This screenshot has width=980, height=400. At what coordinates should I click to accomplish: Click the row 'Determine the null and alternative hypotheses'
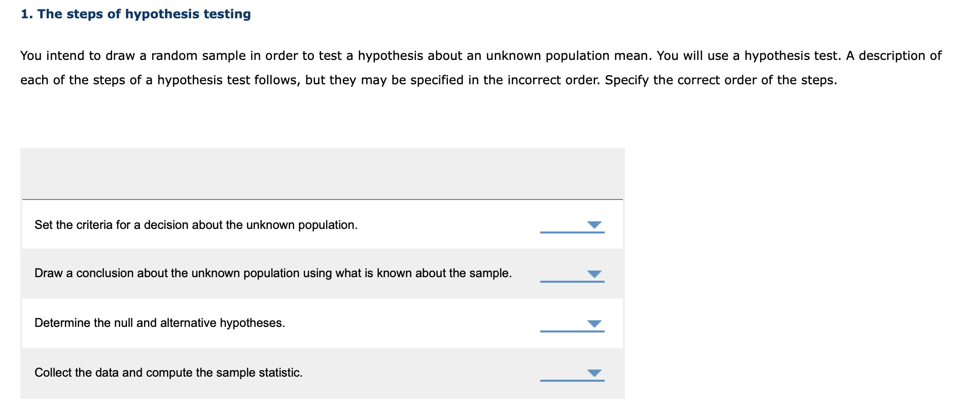tap(160, 323)
